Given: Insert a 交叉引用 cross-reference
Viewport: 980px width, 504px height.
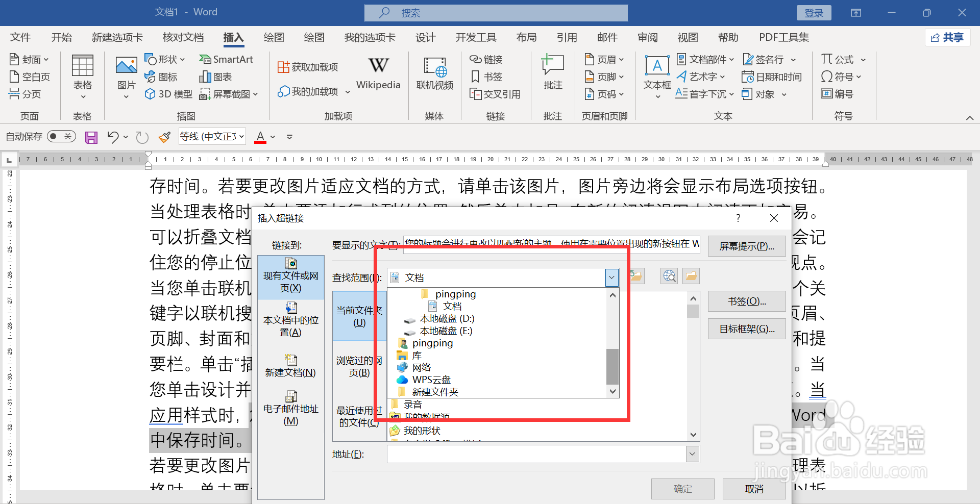Looking at the screenshot, I should click(x=495, y=94).
